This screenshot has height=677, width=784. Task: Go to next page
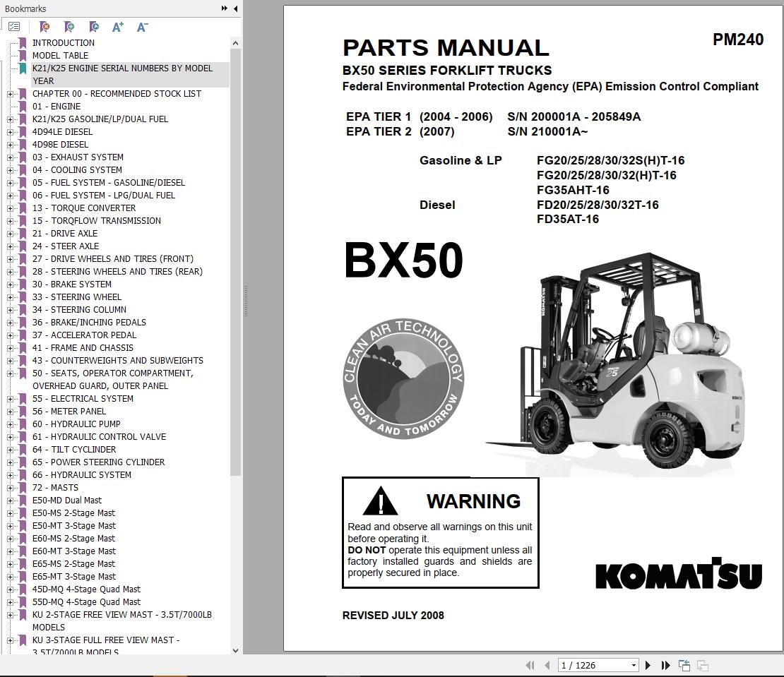pos(648,665)
